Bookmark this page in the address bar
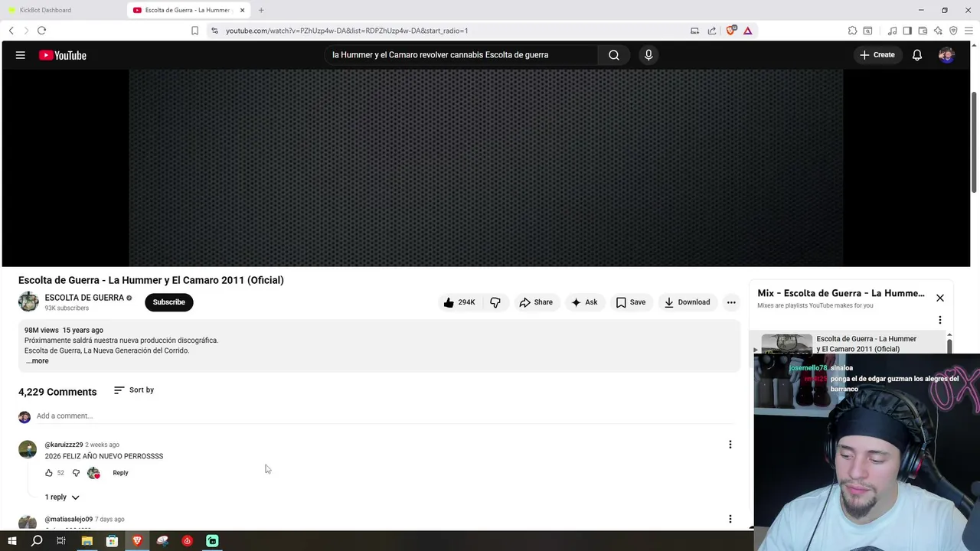Image resolution: width=980 pixels, height=551 pixels. click(194, 31)
